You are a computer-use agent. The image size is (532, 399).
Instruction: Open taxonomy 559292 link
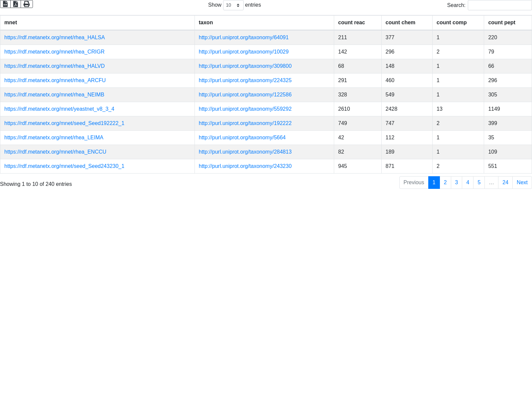[245, 109]
